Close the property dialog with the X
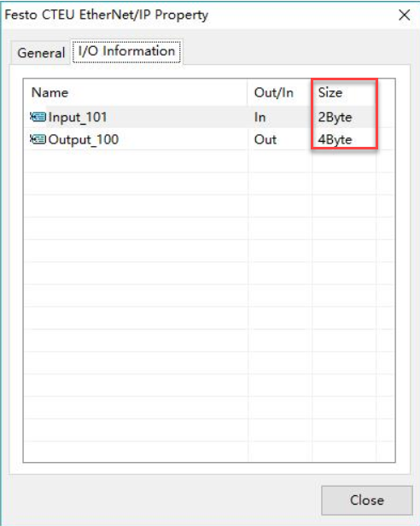 pyautogui.click(x=405, y=15)
